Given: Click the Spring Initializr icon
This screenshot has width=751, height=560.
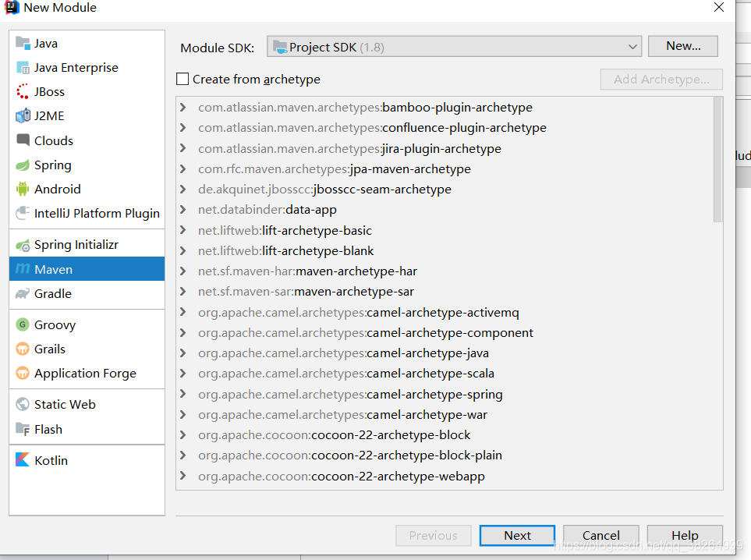Looking at the screenshot, I should coord(23,245).
